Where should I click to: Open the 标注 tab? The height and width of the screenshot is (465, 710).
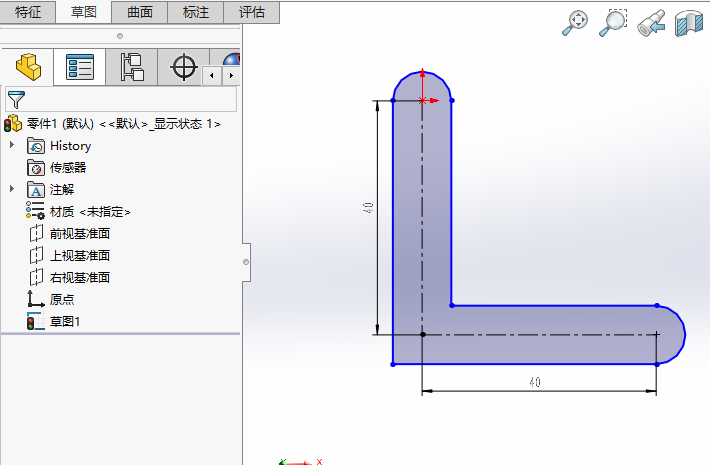196,12
